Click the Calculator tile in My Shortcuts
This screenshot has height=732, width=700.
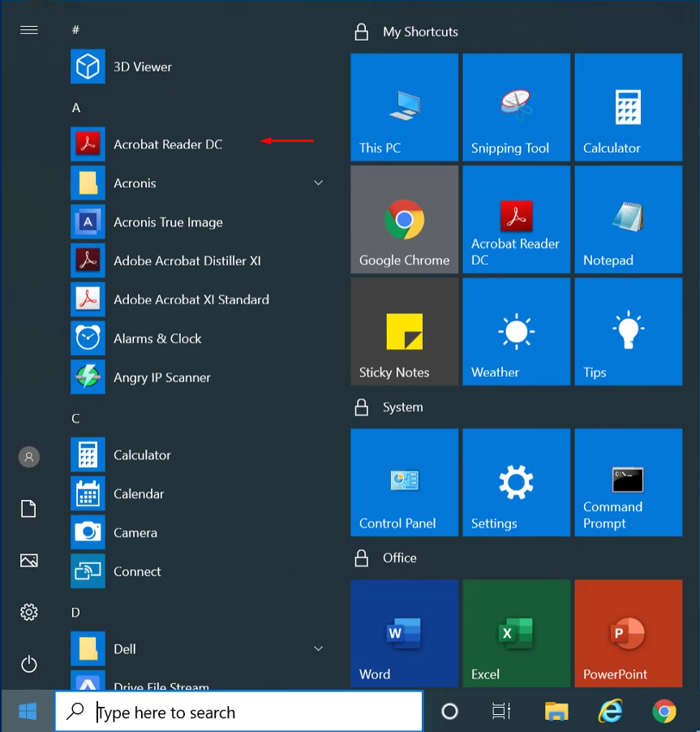click(x=628, y=107)
